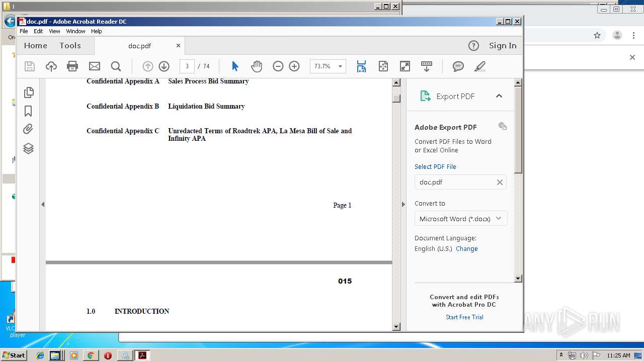The image size is (644, 362).
Task: Collapse right tools pane arrow
Action: [x=403, y=204]
